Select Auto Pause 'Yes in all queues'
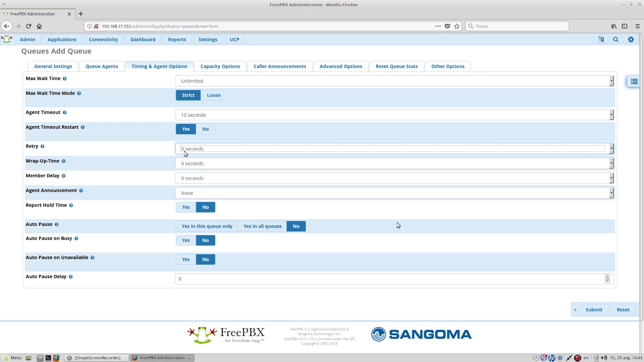The image size is (644, 362). pyautogui.click(x=262, y=226)
